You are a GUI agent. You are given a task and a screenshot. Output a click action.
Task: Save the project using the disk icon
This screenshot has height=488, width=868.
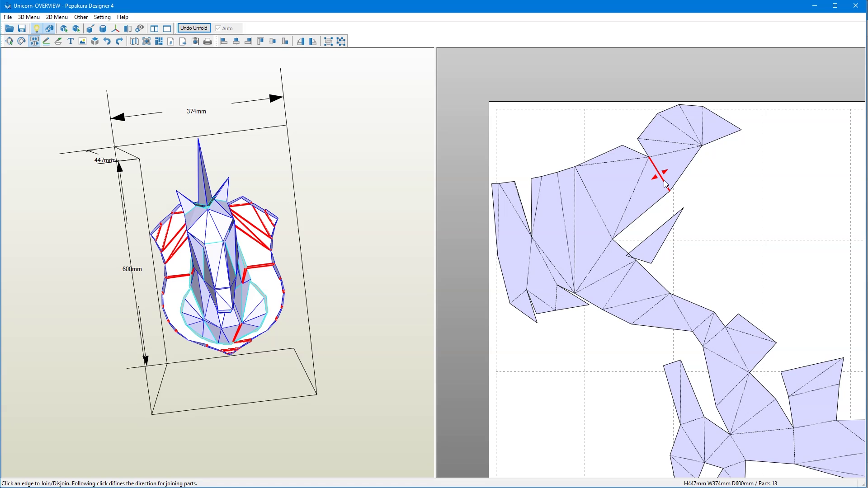[x=21, y=28]
